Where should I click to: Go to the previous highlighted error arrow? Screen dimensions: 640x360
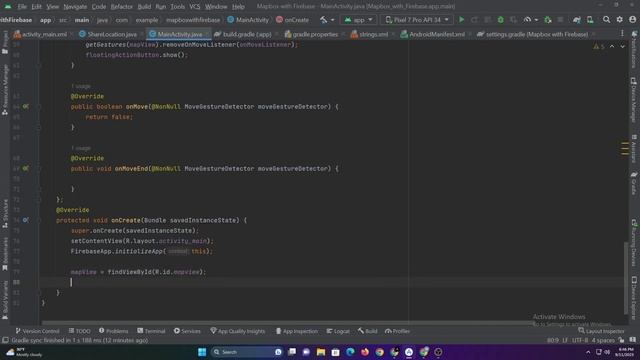[612, 47]
